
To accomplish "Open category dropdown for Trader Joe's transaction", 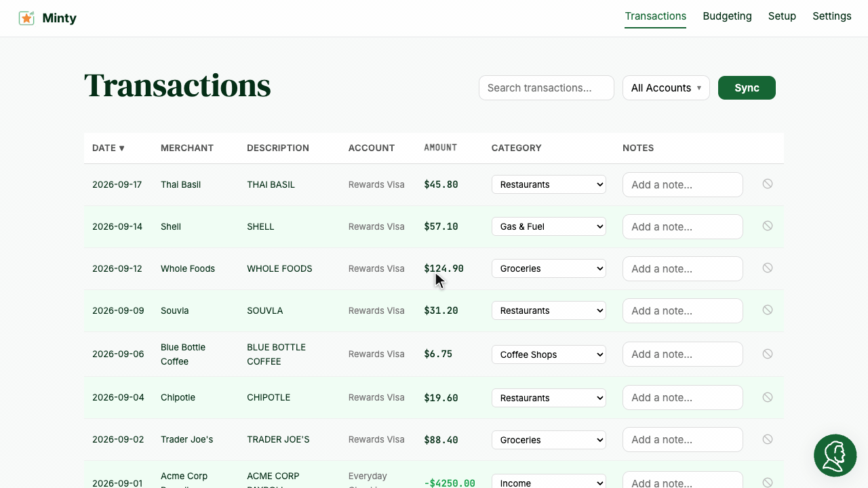I will click(549, 440).
